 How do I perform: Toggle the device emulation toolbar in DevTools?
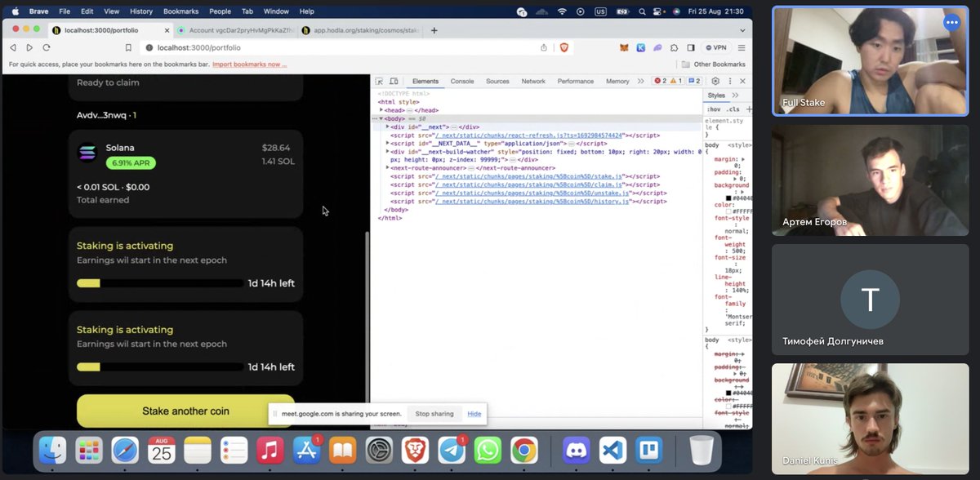coord(394,82)
